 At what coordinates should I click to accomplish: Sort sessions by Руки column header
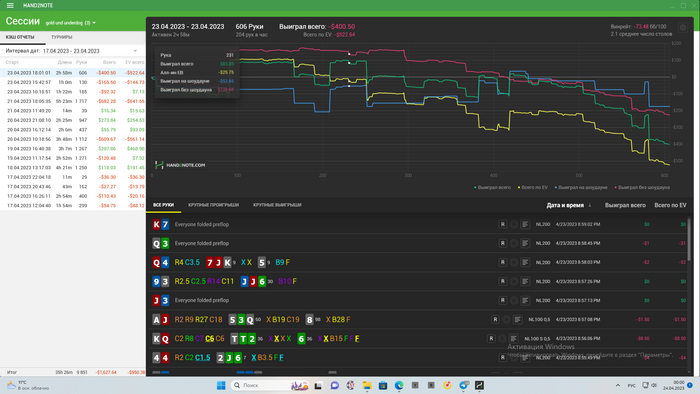click(81, 62)
